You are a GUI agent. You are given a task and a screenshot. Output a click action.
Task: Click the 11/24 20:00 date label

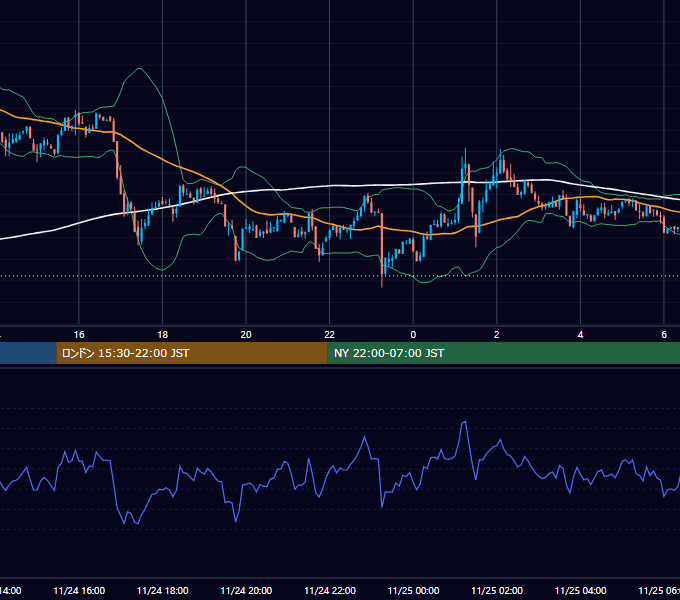click(246, 591)
